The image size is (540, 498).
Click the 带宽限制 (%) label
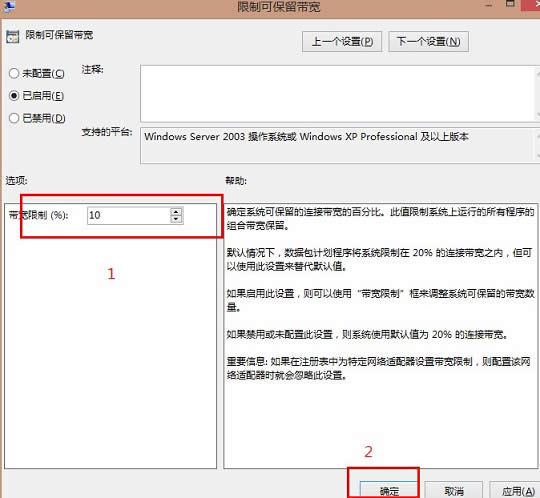pyautogui.click(x=38, y=216)
